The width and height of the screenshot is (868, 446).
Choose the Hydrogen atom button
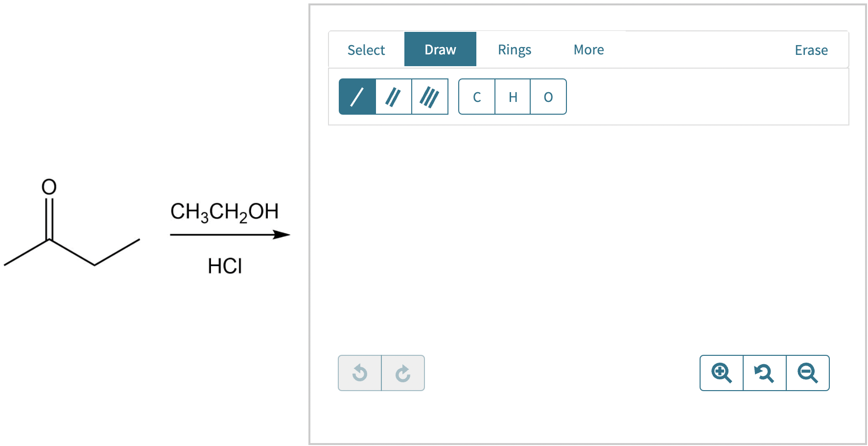coord(512,97)
